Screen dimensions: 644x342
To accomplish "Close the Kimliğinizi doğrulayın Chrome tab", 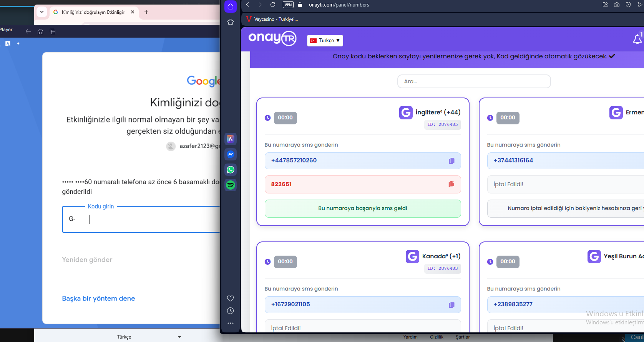I will (x=133, y=12).
